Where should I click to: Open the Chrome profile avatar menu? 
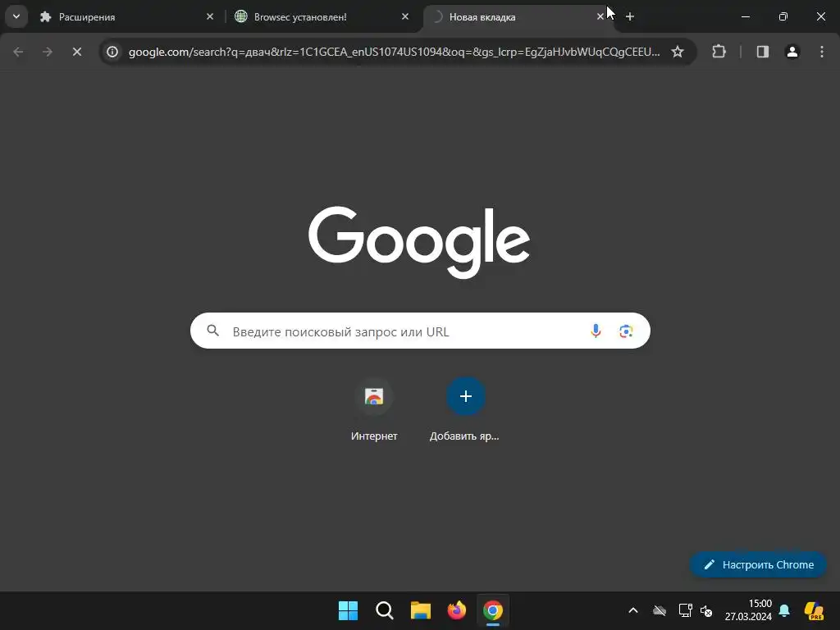[x=792, y=52]
